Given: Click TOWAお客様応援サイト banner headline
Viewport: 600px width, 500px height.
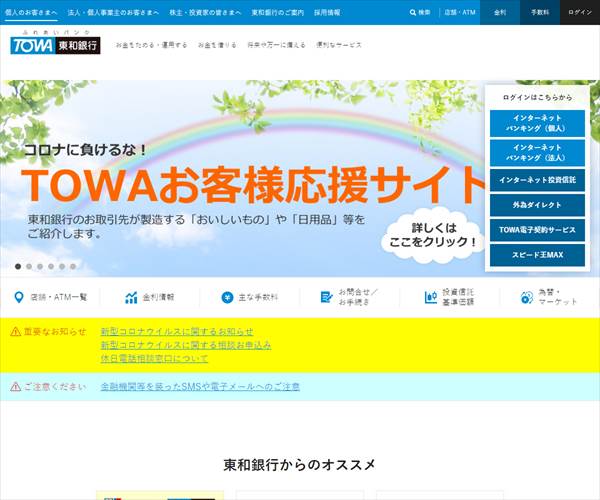Looking at the screenshot, I should pyautogui.click(x=254, y=184).
